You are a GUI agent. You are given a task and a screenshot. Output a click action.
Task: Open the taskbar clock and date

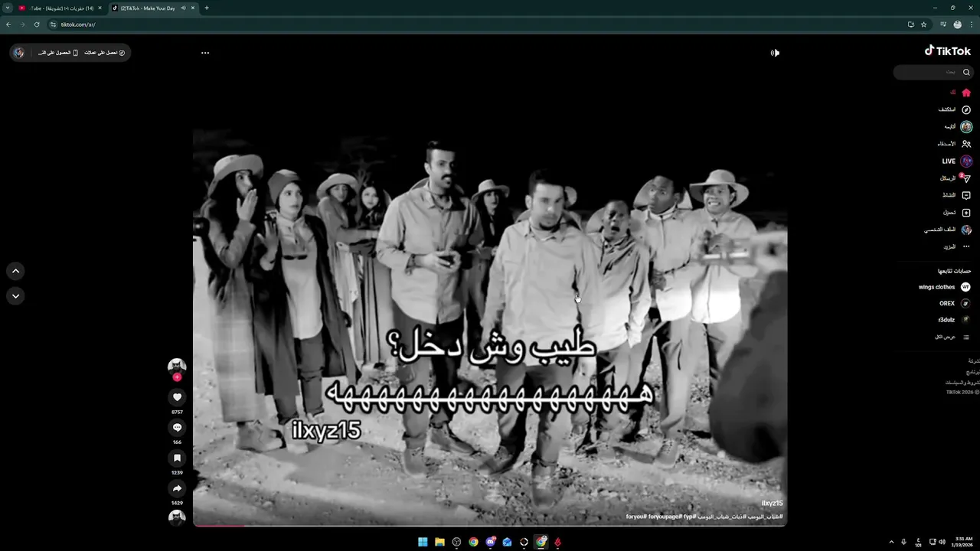coord(962,542)
